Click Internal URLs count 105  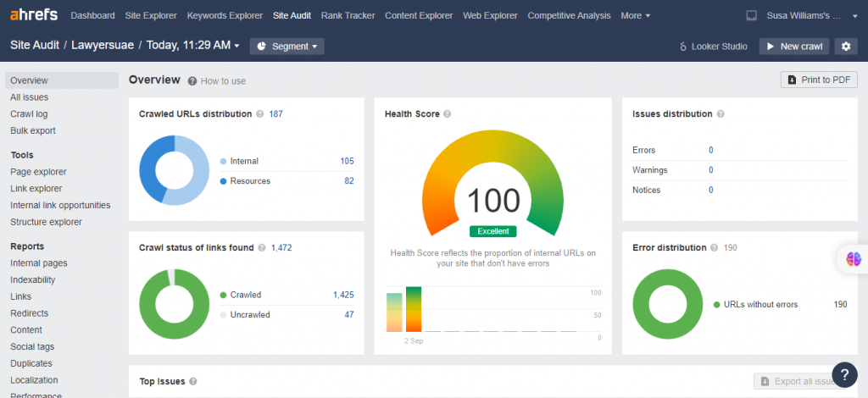(x=347, y=161)
